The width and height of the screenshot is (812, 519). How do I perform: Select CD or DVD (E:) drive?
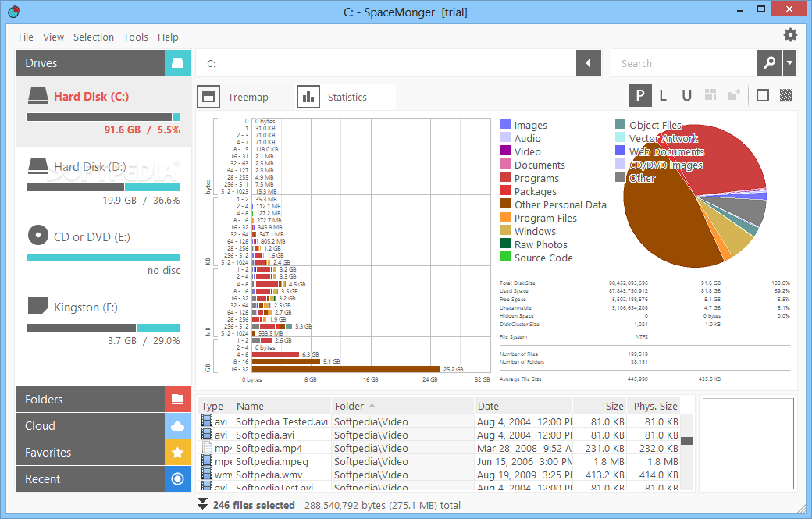[103, 252]
